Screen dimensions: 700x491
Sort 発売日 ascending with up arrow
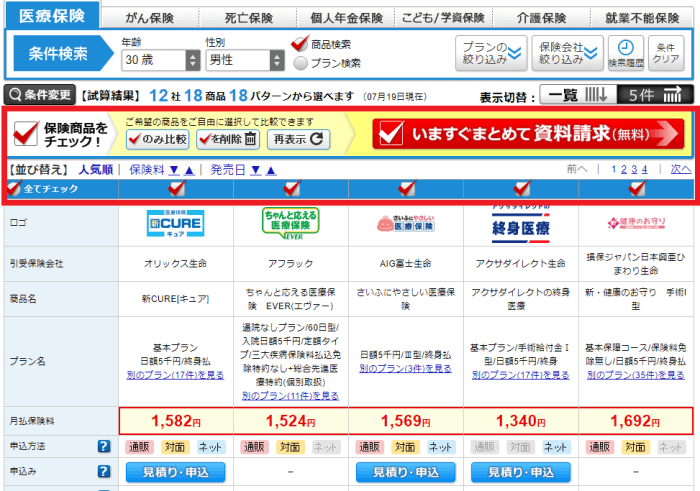tap(271, 170)
